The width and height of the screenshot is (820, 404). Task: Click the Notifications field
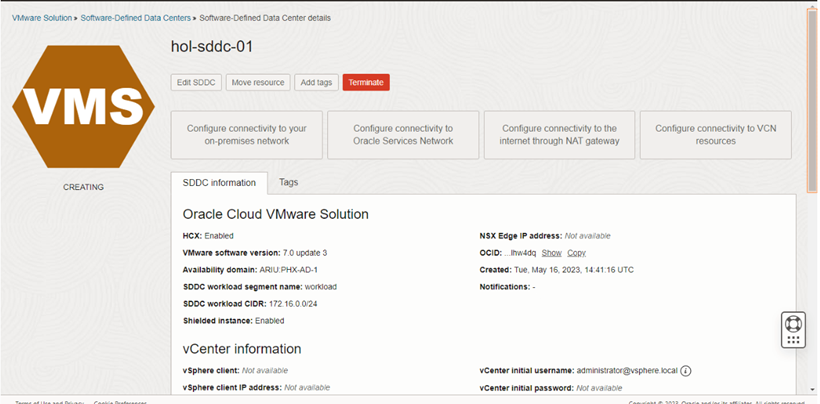507,287
